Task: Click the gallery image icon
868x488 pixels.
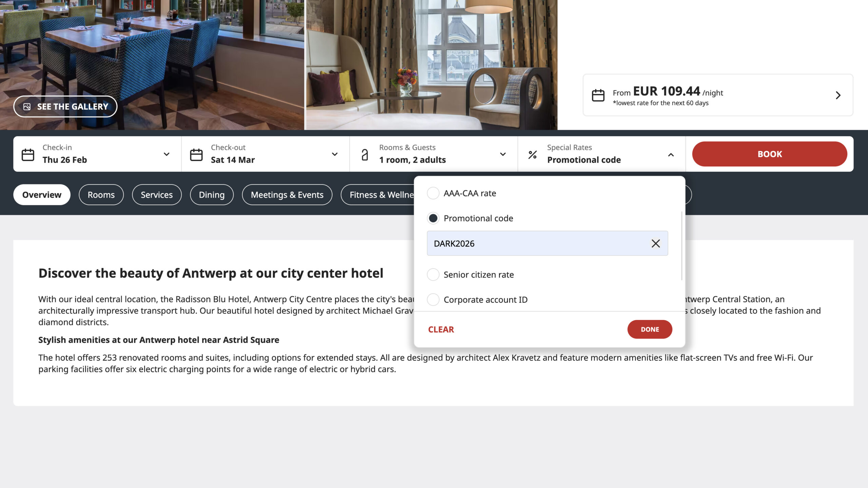Action: (27, 107)
